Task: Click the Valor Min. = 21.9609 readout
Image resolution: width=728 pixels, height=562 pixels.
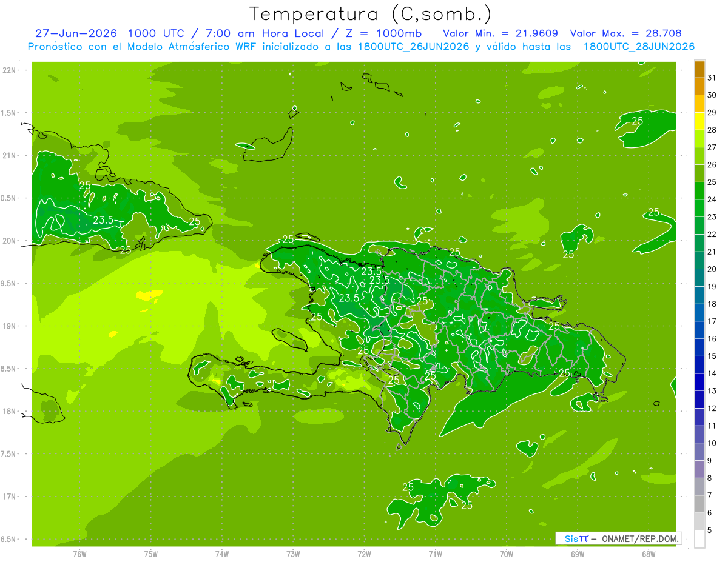Action: (500, 33)
